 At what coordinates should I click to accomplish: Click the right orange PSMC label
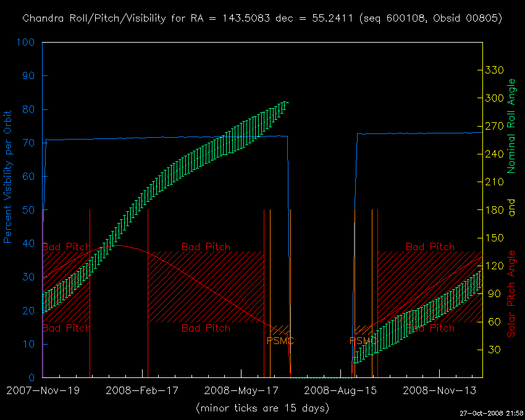(x=363, y=340)
